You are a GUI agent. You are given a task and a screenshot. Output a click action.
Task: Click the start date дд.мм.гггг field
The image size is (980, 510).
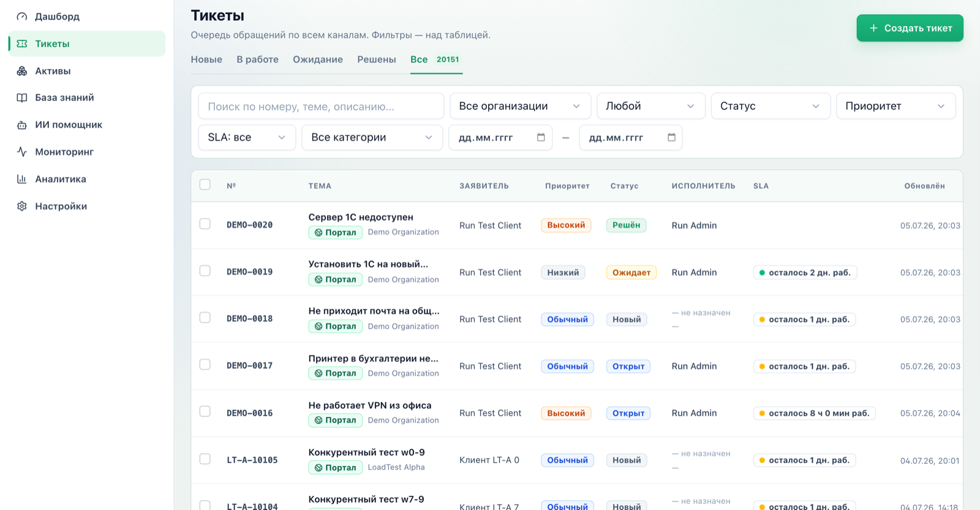click(x=500, y=137)
